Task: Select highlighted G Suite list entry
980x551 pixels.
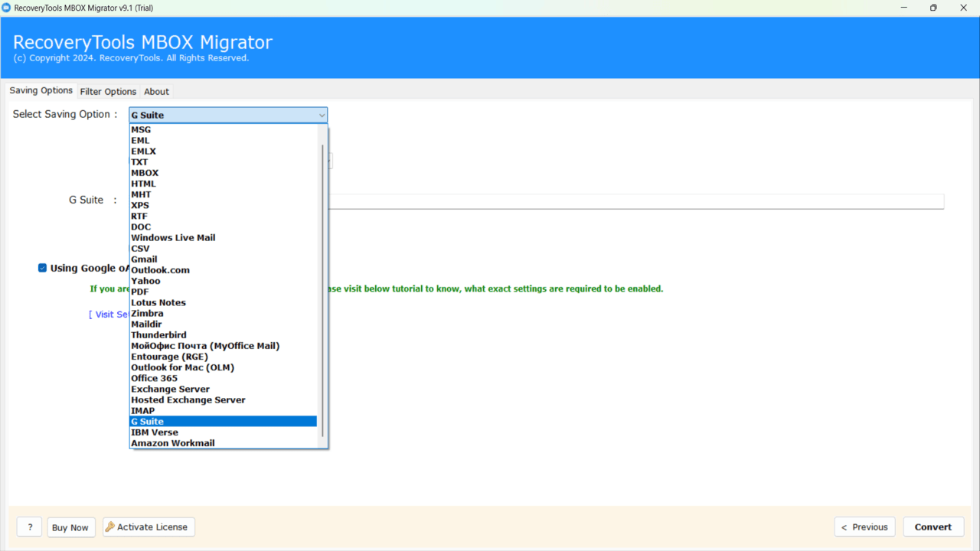Action: pyautogui.click(x=223, y=422)
